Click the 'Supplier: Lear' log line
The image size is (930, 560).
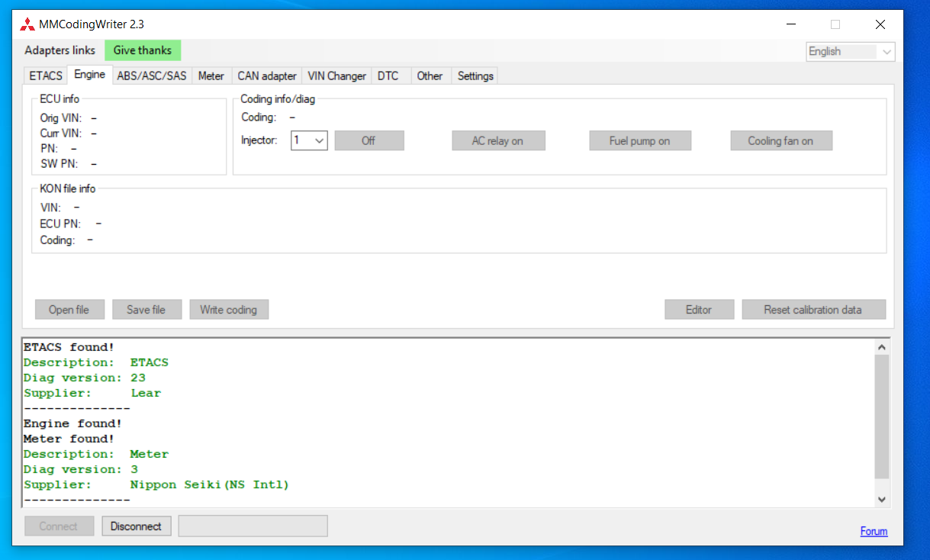tap(92, 393)
